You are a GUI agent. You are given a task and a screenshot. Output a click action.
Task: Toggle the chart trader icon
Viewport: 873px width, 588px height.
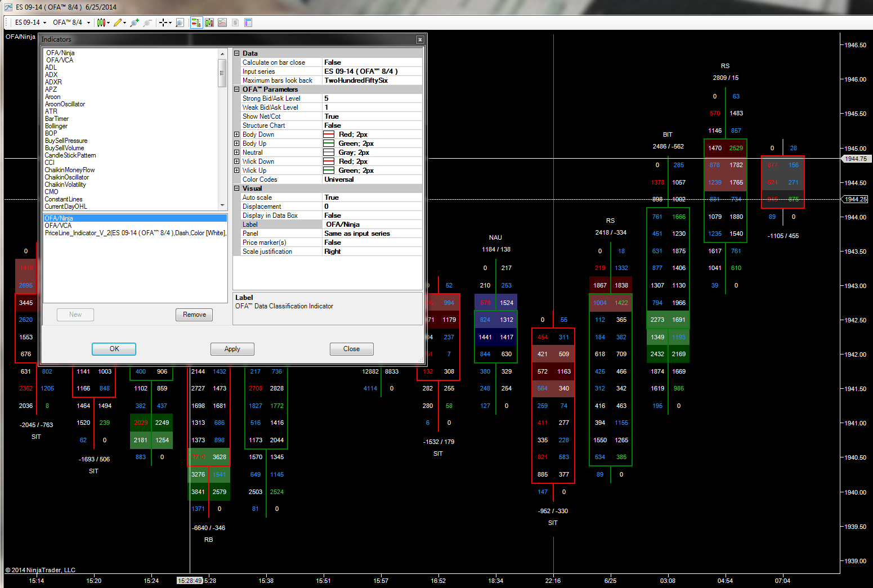coord(196,23)
